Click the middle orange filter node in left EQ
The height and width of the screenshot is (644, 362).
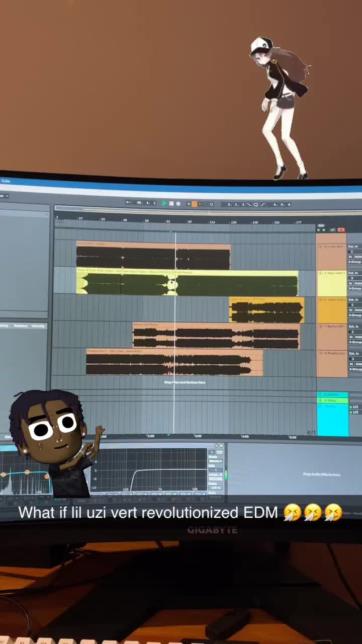27,472
